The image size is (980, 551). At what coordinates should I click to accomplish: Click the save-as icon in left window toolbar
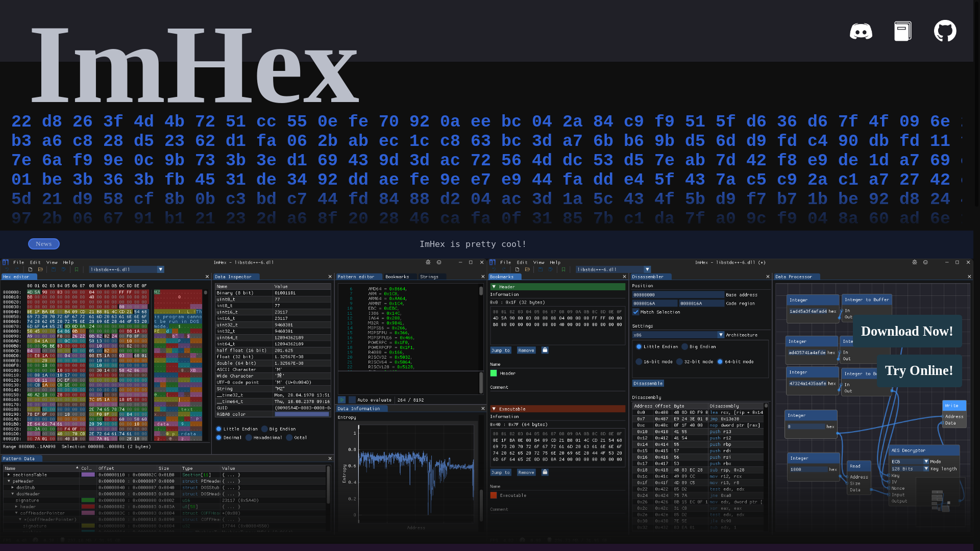[64, 269]
